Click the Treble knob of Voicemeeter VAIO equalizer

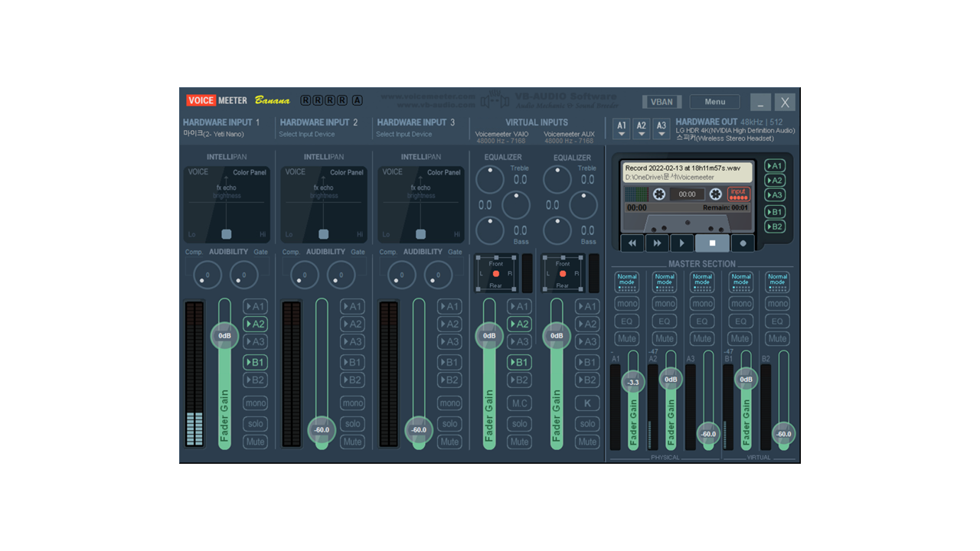coord(490,180)
